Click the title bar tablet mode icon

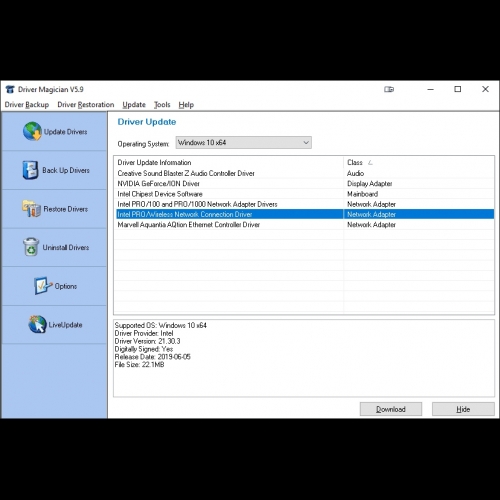click(389, 89)
